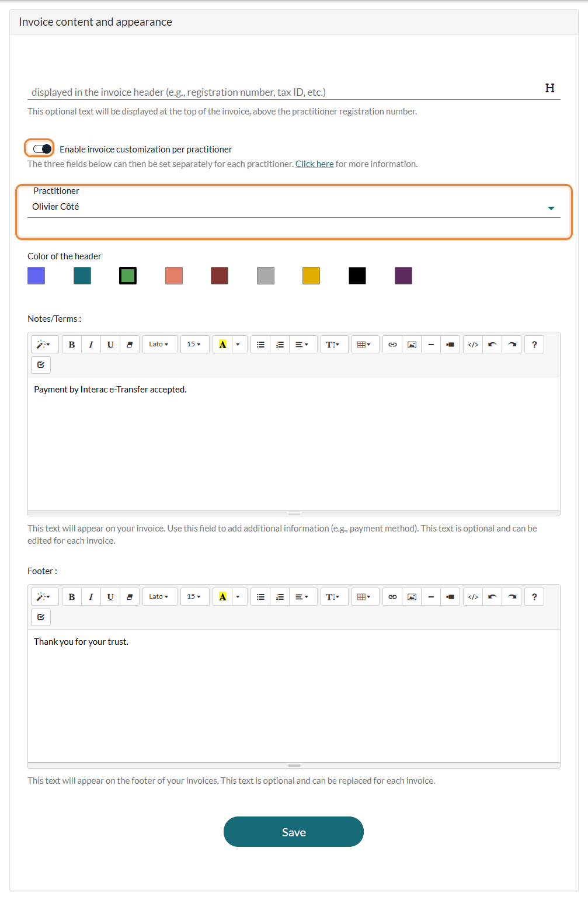Redo in the Notes/Terms editor
Image resolution: width=588 pixels, height=900 pixels.
[512, 345]
